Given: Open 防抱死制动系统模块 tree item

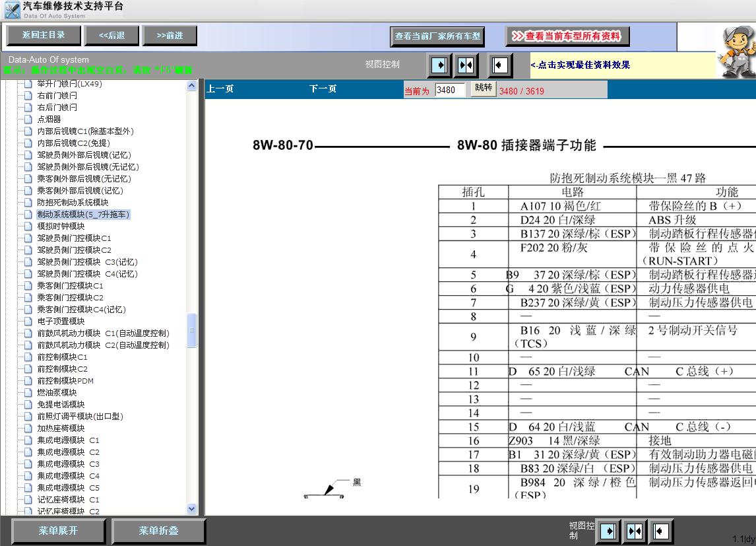Looking at the screenshot, I should coord(73,203).
